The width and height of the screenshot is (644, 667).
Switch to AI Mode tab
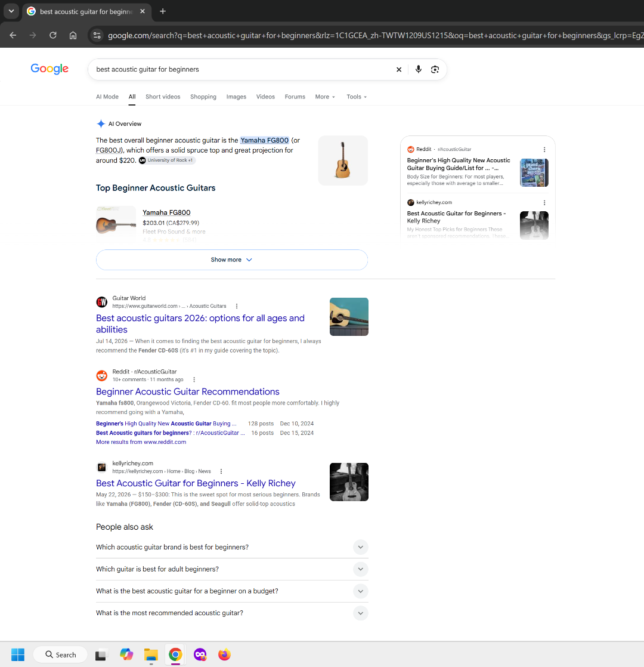point(107,97)
